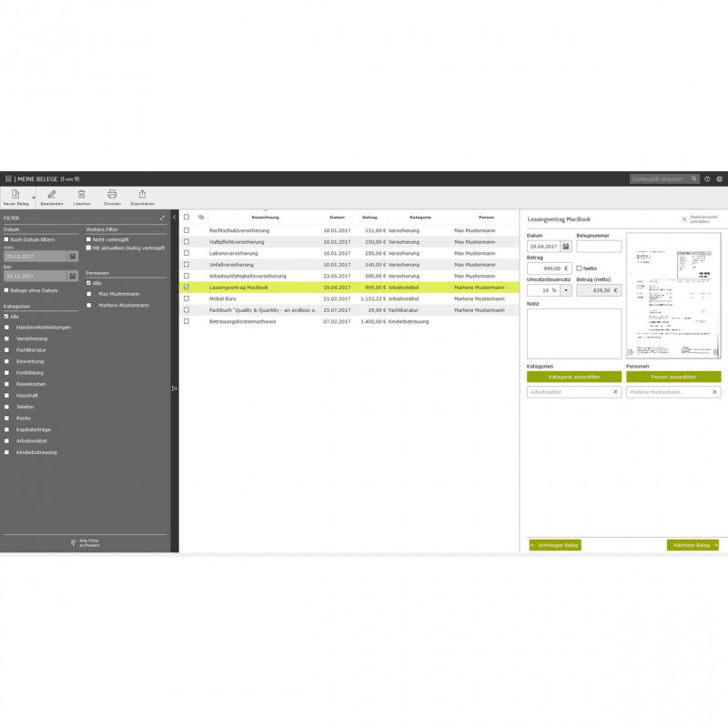728x728 pixels.
Task: Click the Drucken printer icon
Action: 112,194
